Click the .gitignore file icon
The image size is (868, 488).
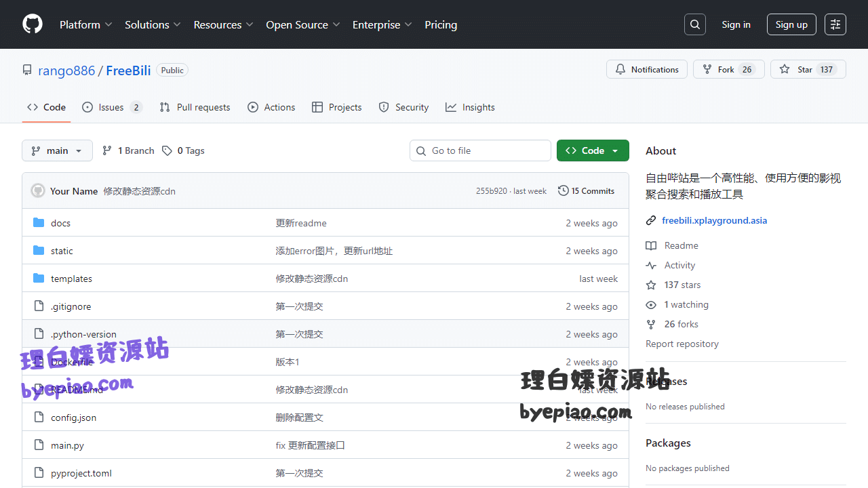tap(39, 306)
